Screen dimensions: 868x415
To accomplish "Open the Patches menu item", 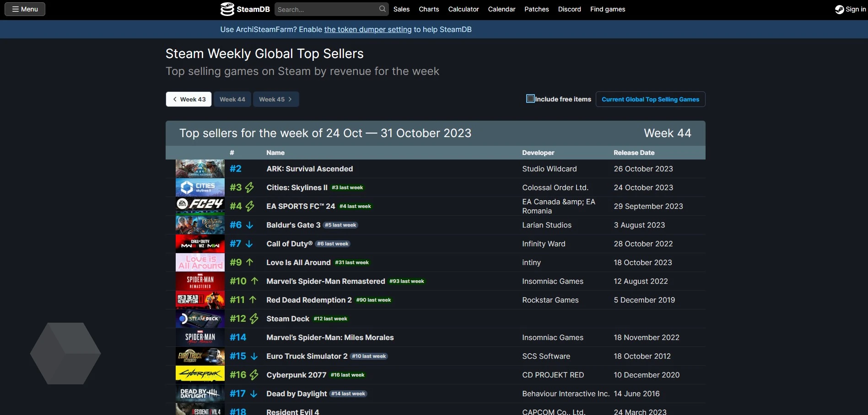I will 537,9.
